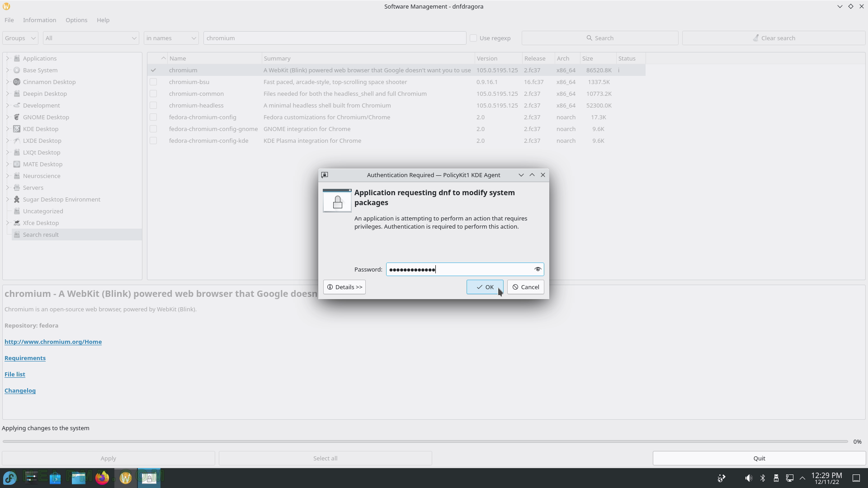Screen dimensions: 868x488
Task: Check the fedora-chromium-config checkbox
Action: 153,117
